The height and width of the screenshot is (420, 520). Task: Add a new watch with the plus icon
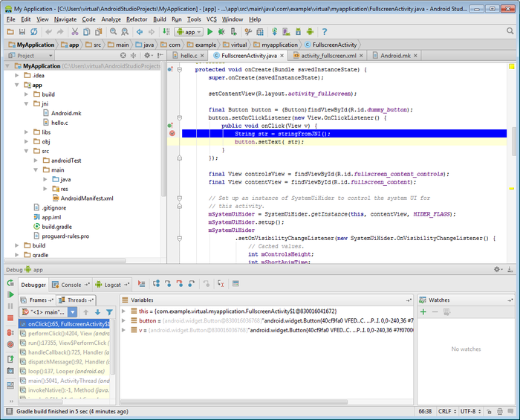click(x=423, y=312)
